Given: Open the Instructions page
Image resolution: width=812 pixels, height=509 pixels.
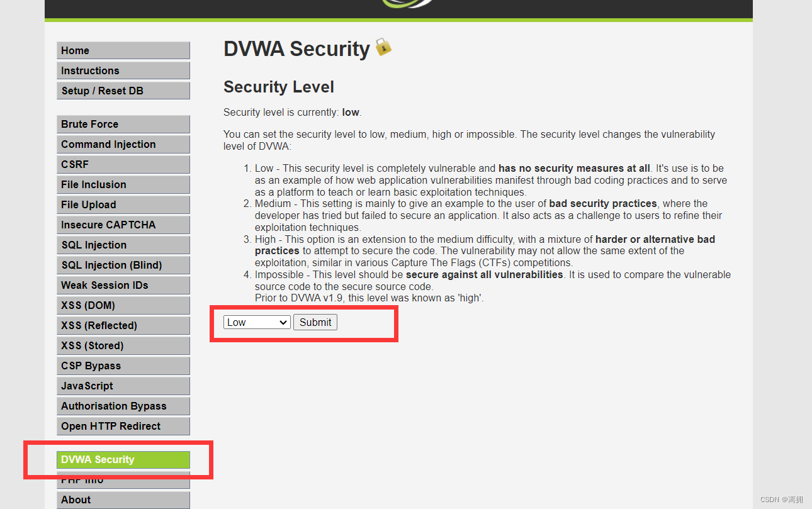Looking at the screenshot, I should [x=123, y=70].
